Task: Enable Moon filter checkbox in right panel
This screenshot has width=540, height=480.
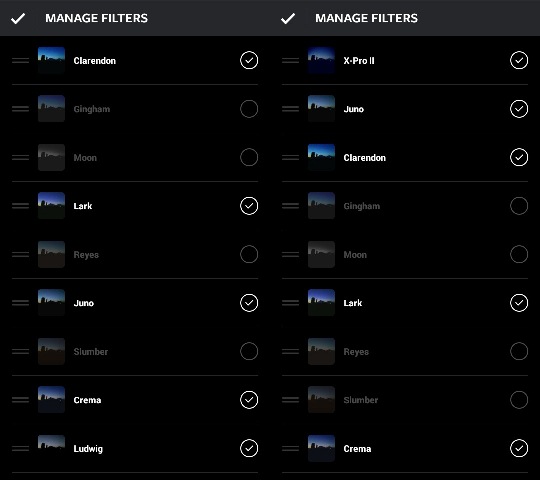Action: [519, 254]
